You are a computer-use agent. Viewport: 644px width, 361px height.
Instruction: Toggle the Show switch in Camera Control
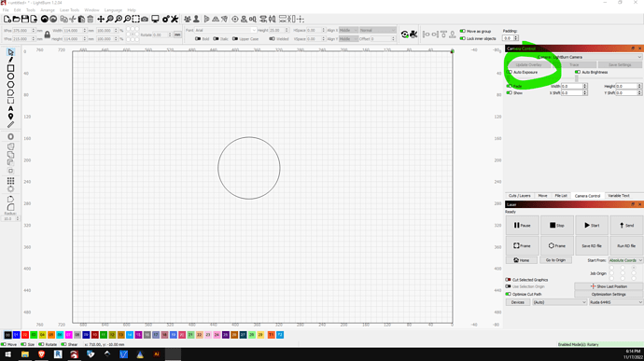tap(510, 93)
